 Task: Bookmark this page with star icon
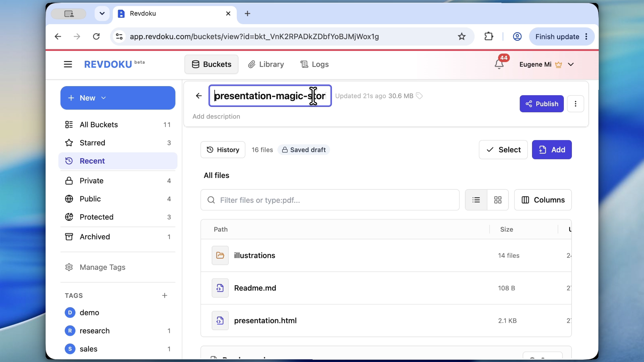[462, 37]
